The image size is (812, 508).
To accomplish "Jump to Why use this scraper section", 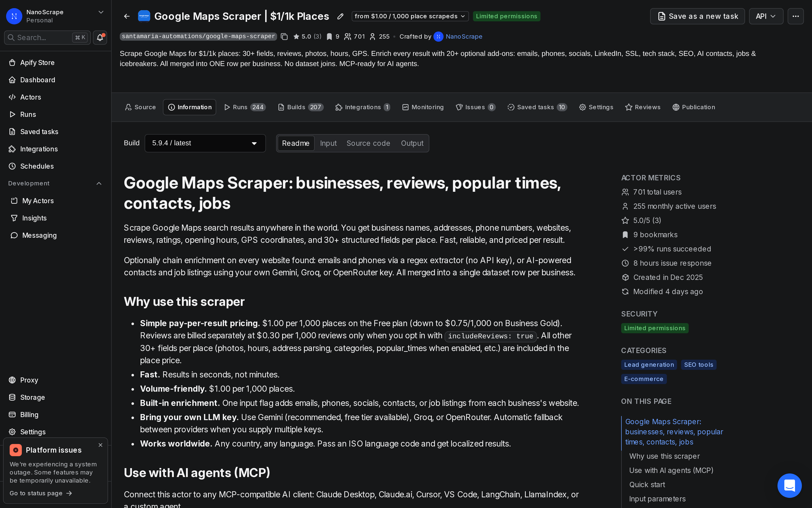I will (664, 456).
